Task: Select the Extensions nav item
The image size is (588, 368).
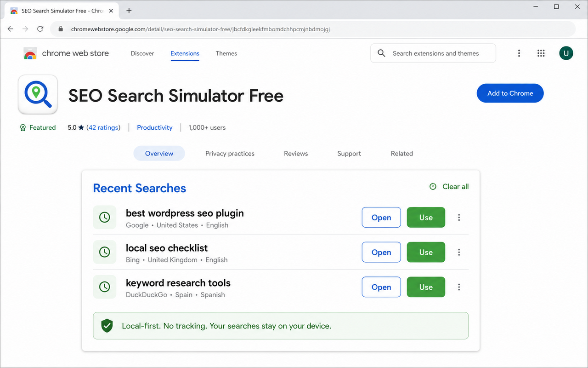Action: tap(185, 53)
